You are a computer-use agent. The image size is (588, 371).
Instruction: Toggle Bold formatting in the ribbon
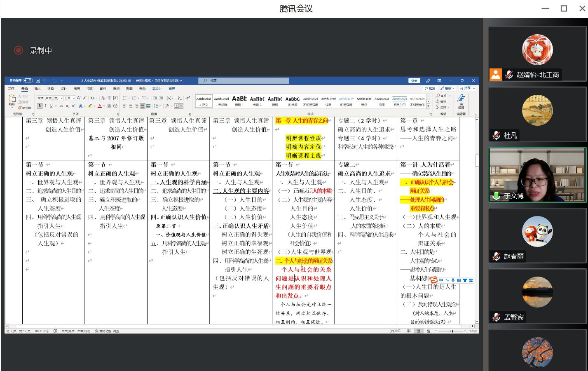click(x=40, y=106)
